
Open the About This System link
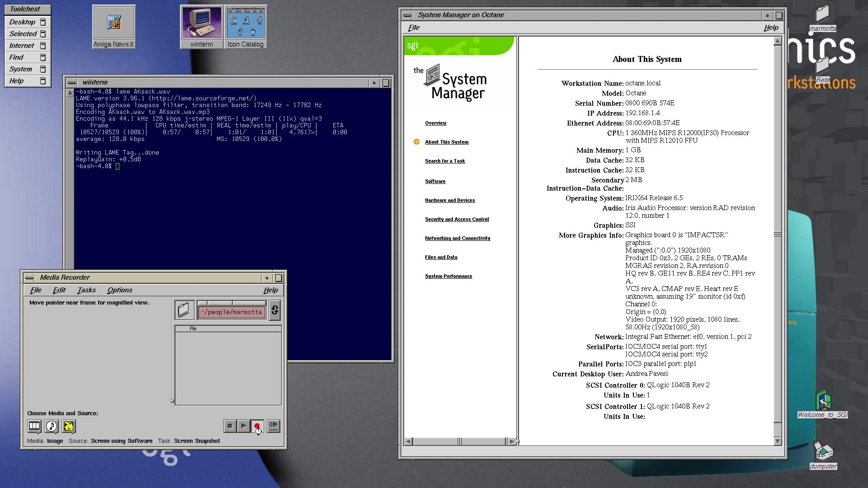click(447, 142)
